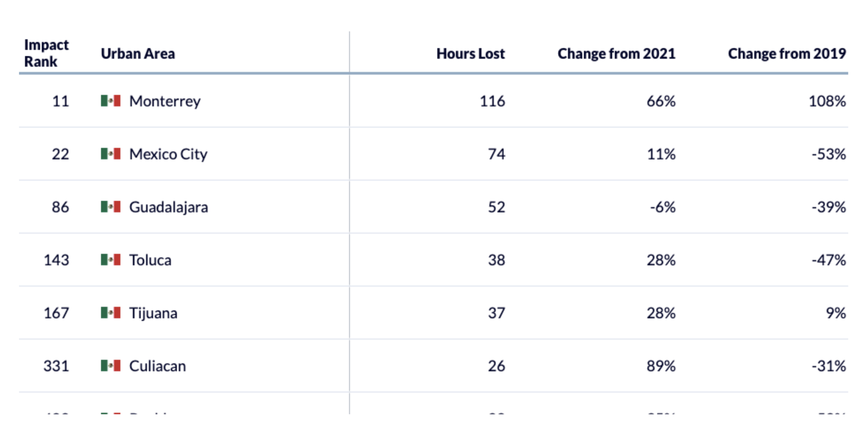Click the Change from 2019 header
Screen dimensions: 868x434
click(787, 54)
